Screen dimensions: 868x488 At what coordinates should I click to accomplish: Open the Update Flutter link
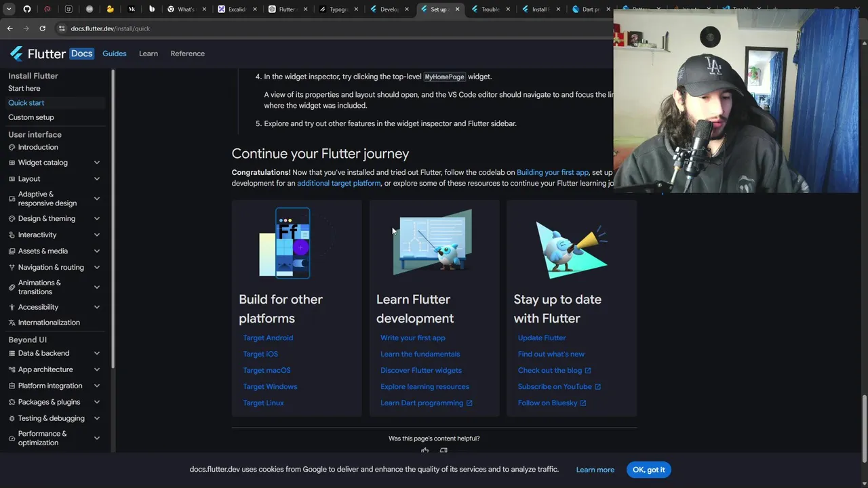542,338
